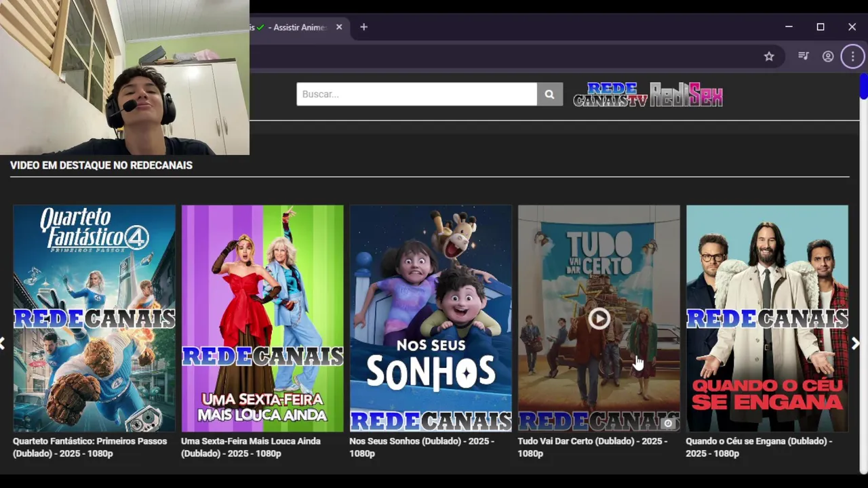
Task: Open a new browser tab
Action: pos(363,27)
